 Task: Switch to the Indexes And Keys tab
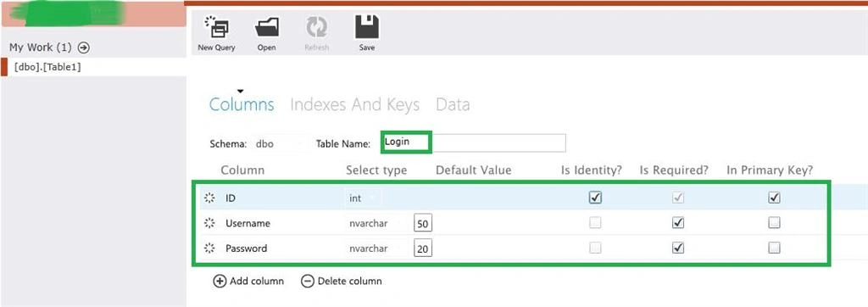click(x=355, y=104)
